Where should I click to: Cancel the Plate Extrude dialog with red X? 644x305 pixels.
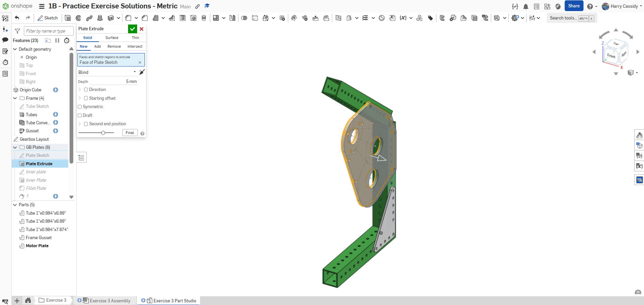point(142,29)
